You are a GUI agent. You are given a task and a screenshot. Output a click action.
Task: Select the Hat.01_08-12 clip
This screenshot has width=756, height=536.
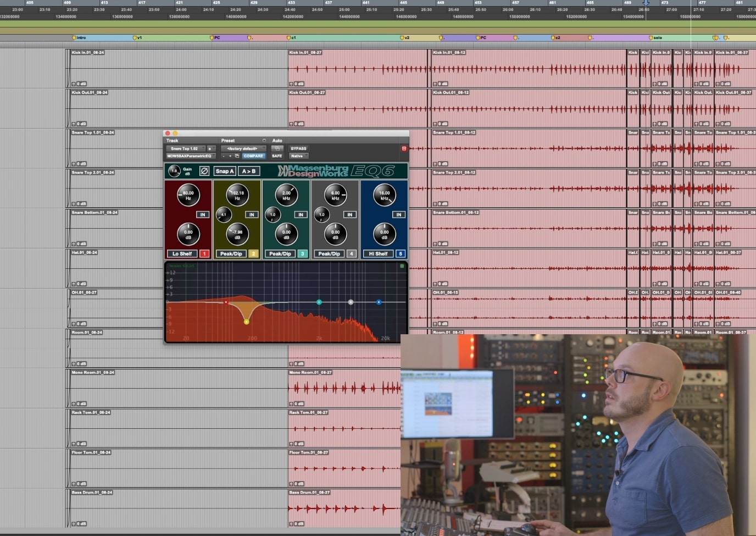click(x=529, y=269)
